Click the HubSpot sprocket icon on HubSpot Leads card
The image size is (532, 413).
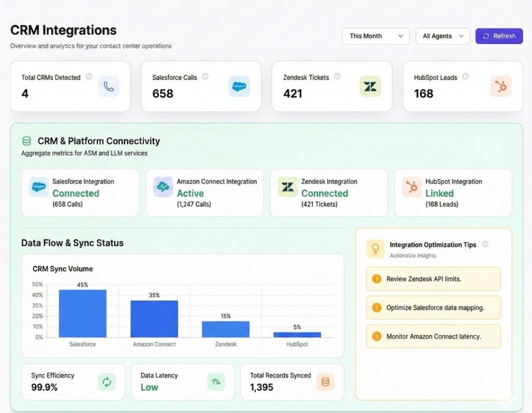pyautogui.click(x=501, y=87)
